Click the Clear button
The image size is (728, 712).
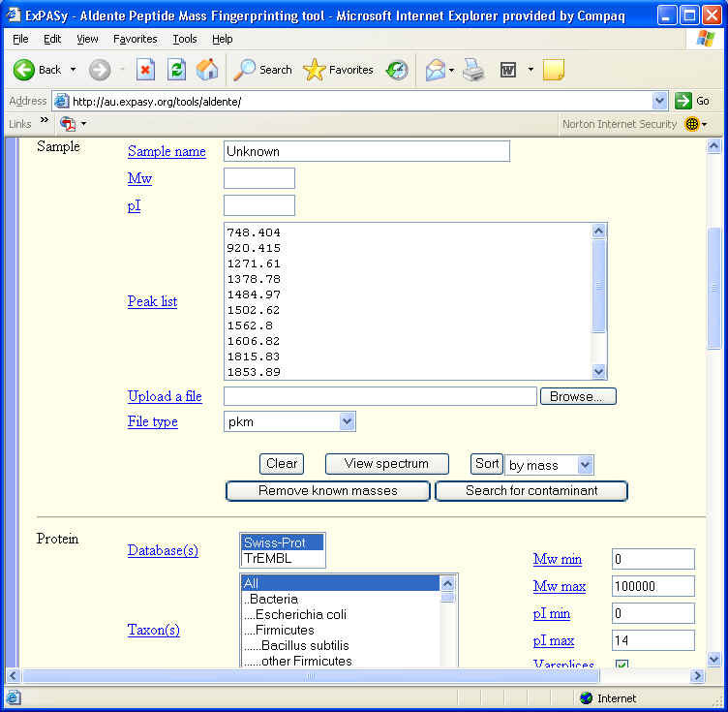point(282,464)
